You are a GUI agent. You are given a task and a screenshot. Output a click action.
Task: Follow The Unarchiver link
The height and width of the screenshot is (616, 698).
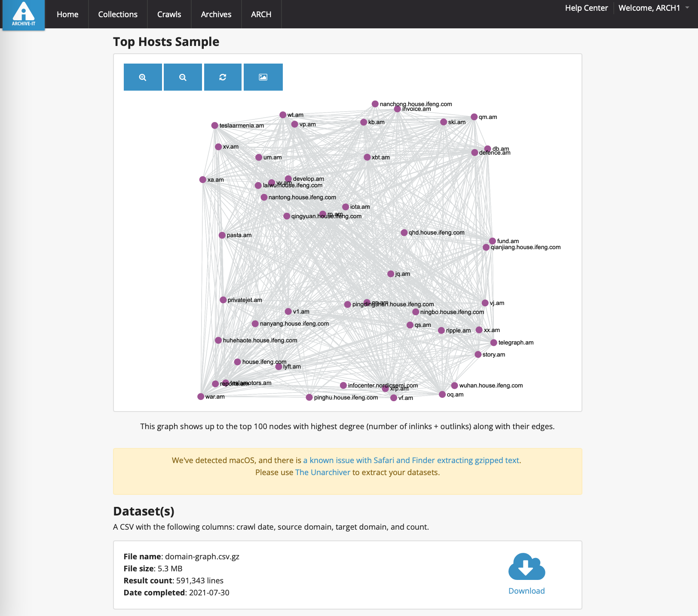[x=322, y=473]
